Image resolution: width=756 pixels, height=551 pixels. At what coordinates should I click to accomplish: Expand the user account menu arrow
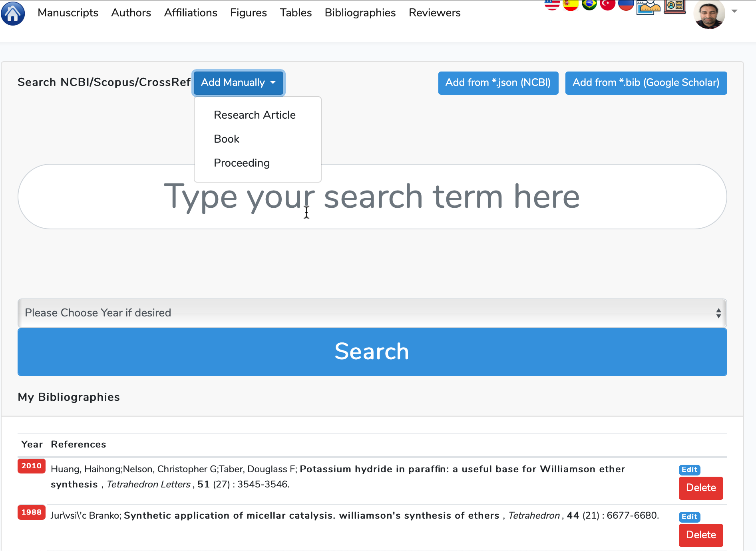[734, 11]
